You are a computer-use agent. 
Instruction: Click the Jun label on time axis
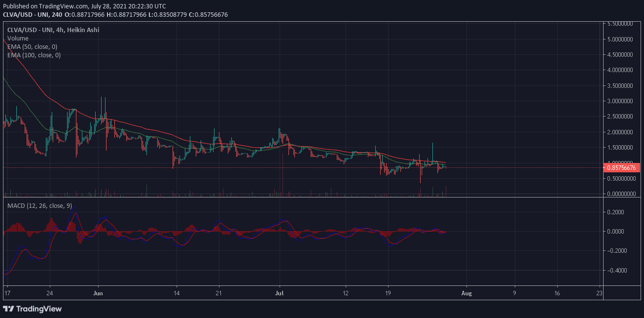click(x=98, y=292)
